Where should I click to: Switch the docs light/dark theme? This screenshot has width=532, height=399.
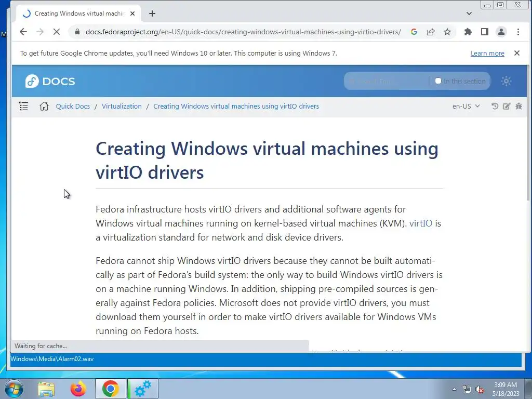tap(506, 81)
